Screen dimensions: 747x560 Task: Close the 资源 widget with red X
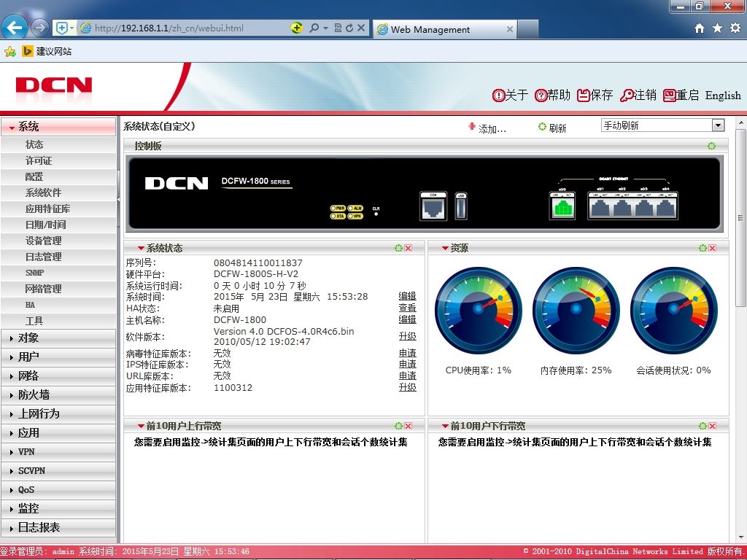coord(712,248)
